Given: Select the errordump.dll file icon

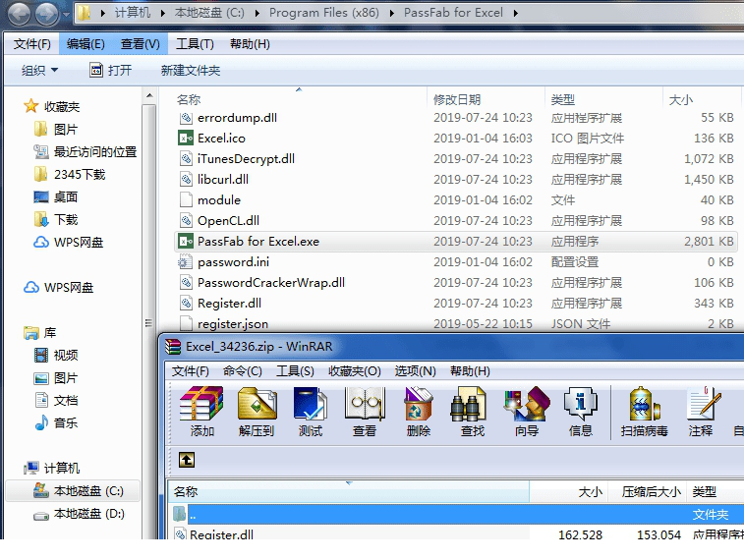Looking at the screenshot, I should [x=186, y=118].
